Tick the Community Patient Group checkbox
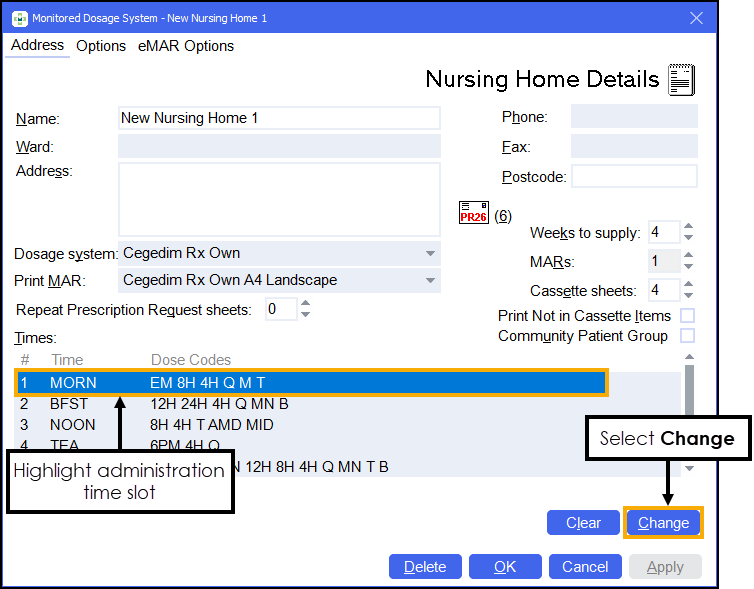 click(687, 336)
